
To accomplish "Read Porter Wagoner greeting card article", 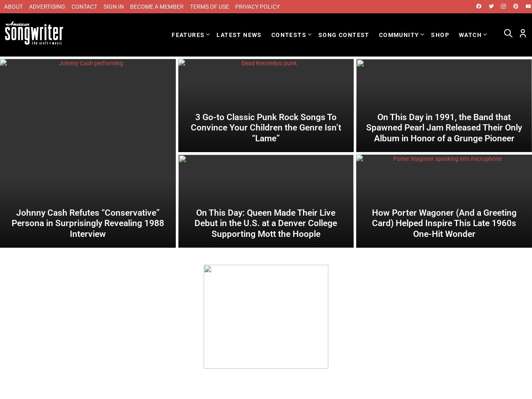I will 444,223.
